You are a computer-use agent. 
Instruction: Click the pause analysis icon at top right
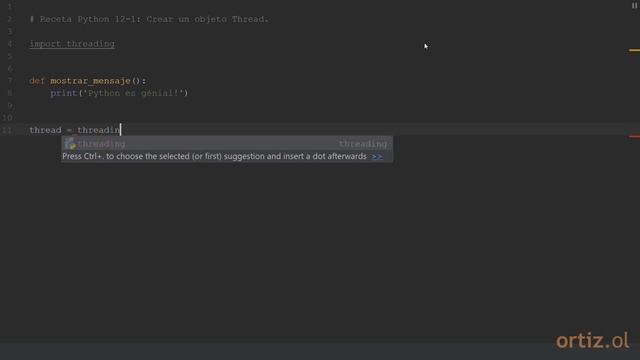coord(634,5)
